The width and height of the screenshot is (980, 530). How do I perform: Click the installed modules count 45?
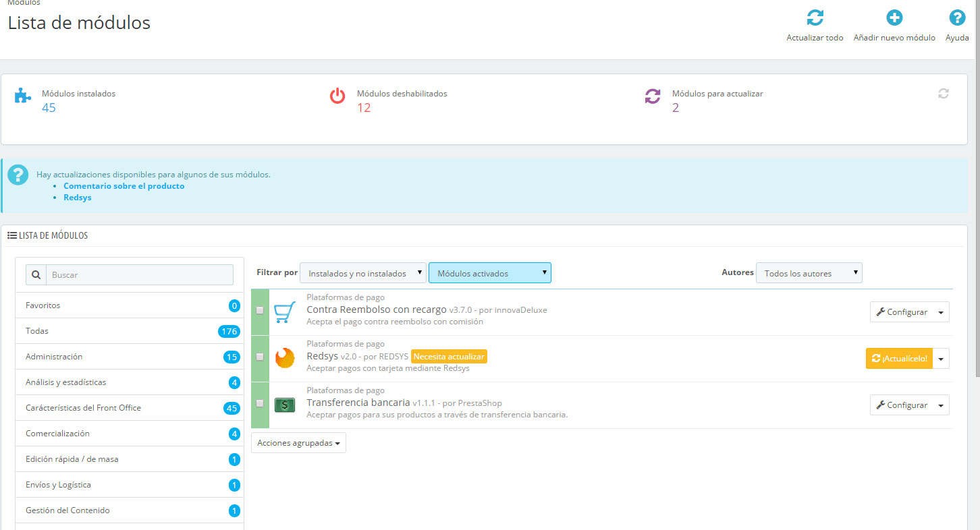click(49, 108)
